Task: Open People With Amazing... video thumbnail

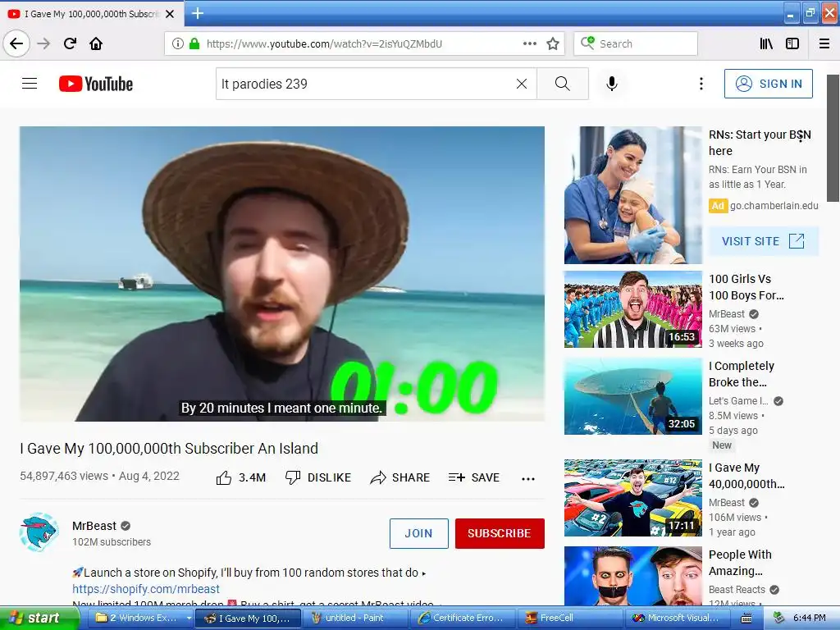Action: point(632,576)
